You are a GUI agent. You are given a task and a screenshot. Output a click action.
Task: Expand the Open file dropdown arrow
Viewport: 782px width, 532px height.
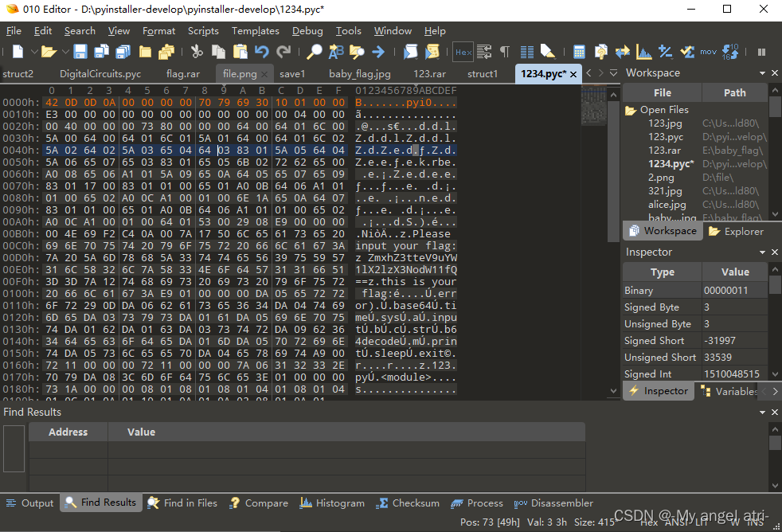pyautogui.click(x=65, y=51)
